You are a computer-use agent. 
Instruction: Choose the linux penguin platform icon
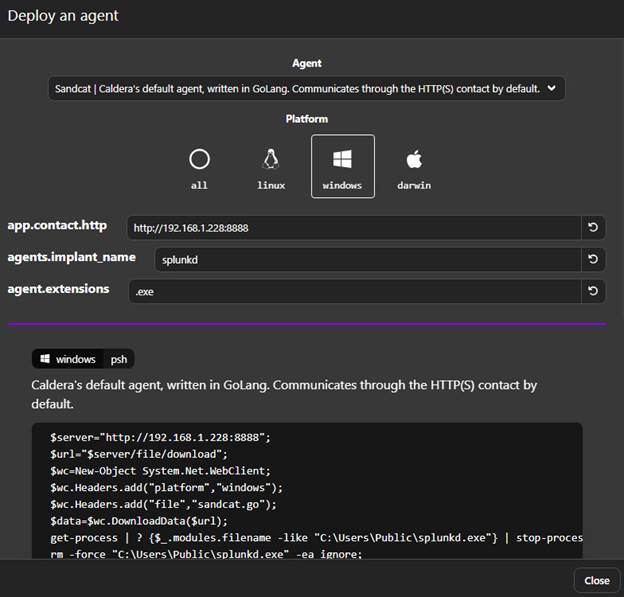tap(271, 159)
